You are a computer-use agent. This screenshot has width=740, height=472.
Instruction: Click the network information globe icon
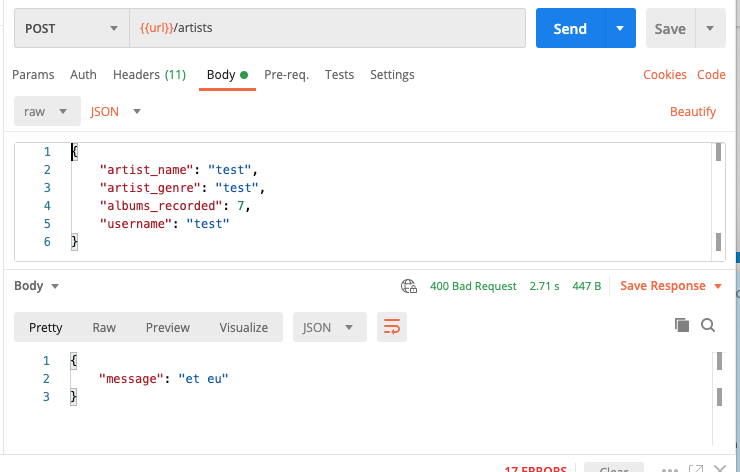click(x=408, y=286)
